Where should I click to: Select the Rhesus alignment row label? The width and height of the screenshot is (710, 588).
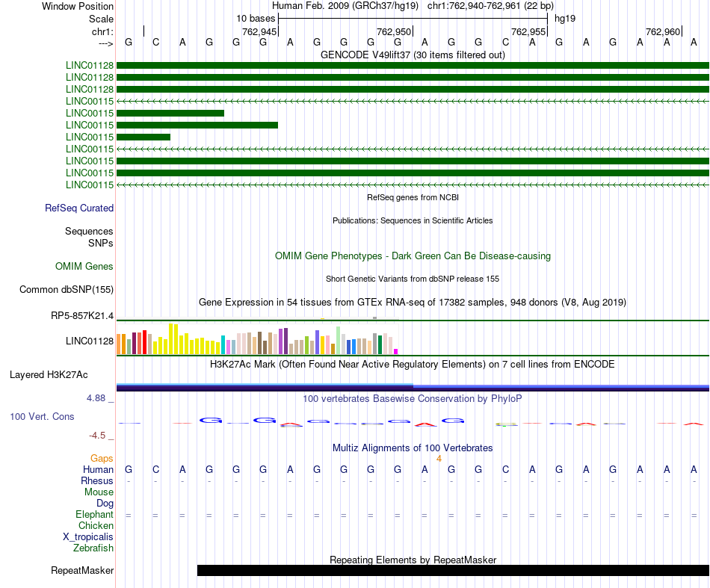point(97,480)
